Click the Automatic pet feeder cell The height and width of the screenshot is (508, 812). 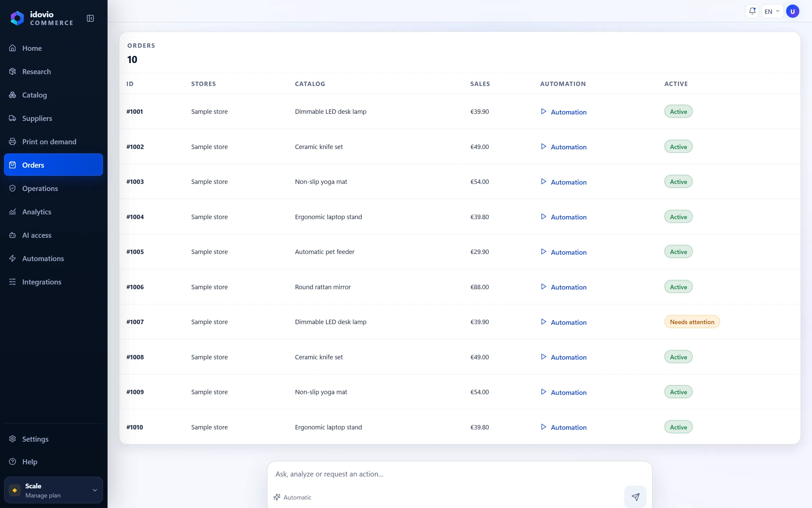click(324, 252)
